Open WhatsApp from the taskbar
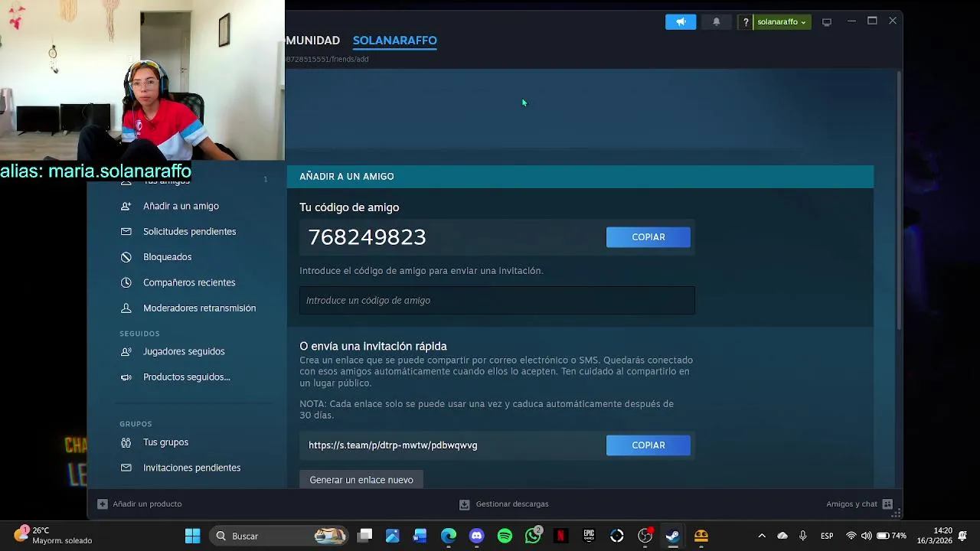This screenshot has width=980, height=551. (x=533, y=536)
